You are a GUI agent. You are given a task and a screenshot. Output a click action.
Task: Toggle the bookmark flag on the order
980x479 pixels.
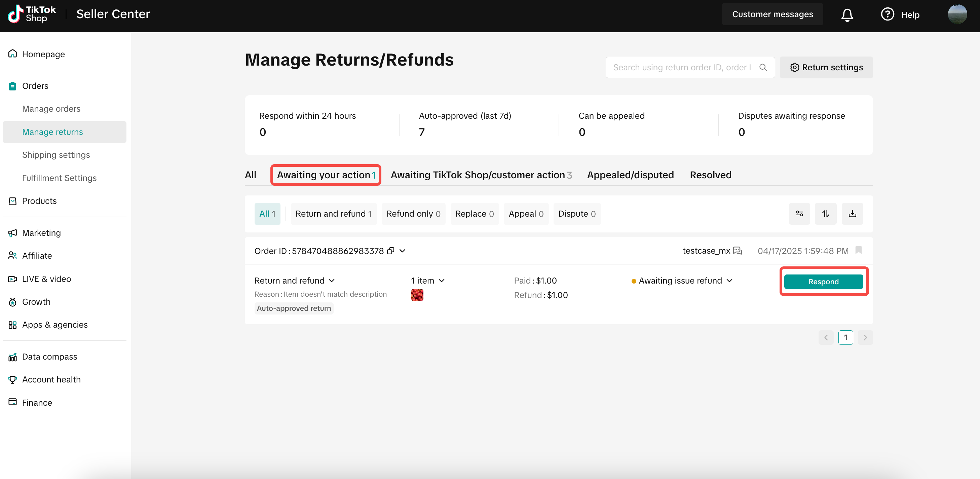[858, 250]
